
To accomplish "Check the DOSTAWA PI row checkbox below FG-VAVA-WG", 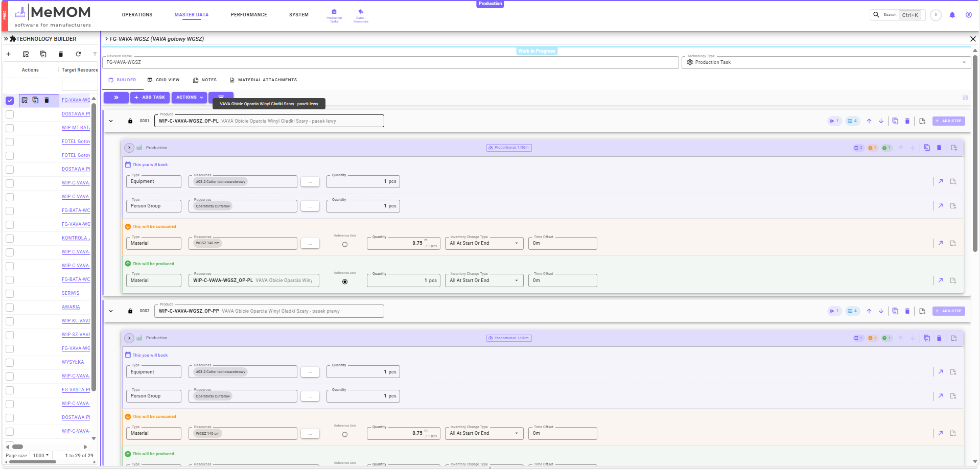I will coord(10,114).
